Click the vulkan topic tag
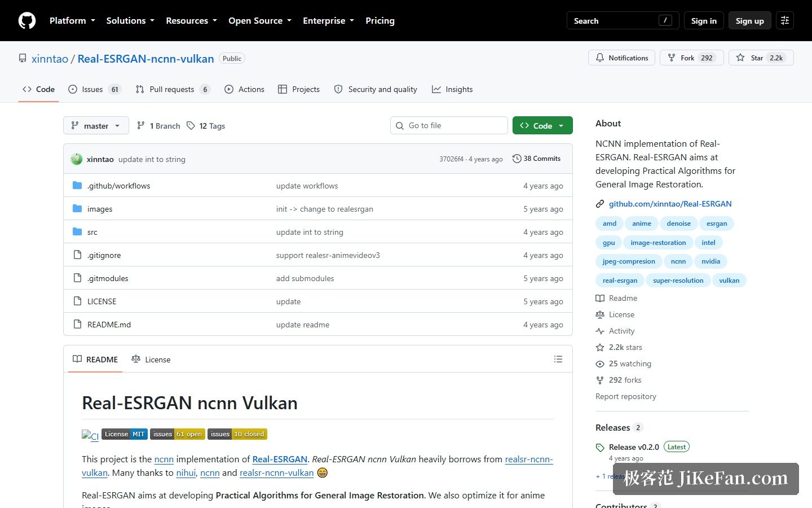Image resolution: width=812 pixels, height=508 pixels. point(729,281)
